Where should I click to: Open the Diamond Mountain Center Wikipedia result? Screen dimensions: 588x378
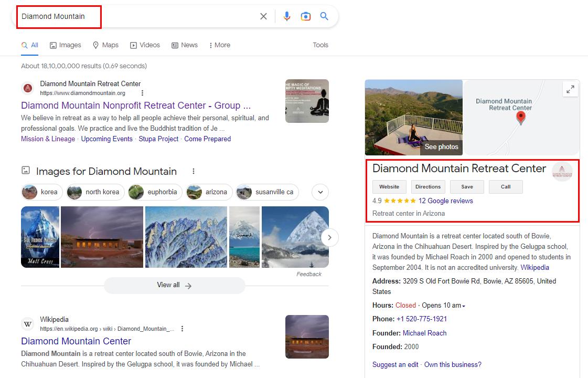[76, 341]
